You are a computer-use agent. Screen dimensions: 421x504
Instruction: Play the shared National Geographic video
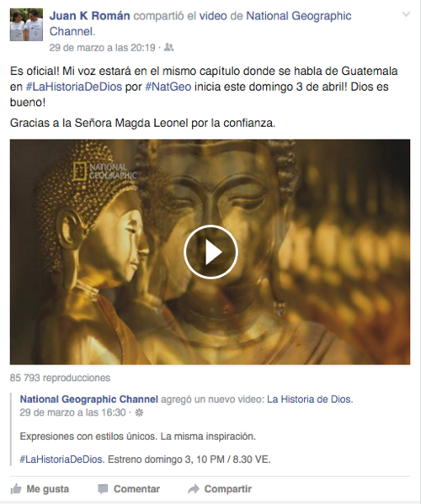[x=210, y=252]
